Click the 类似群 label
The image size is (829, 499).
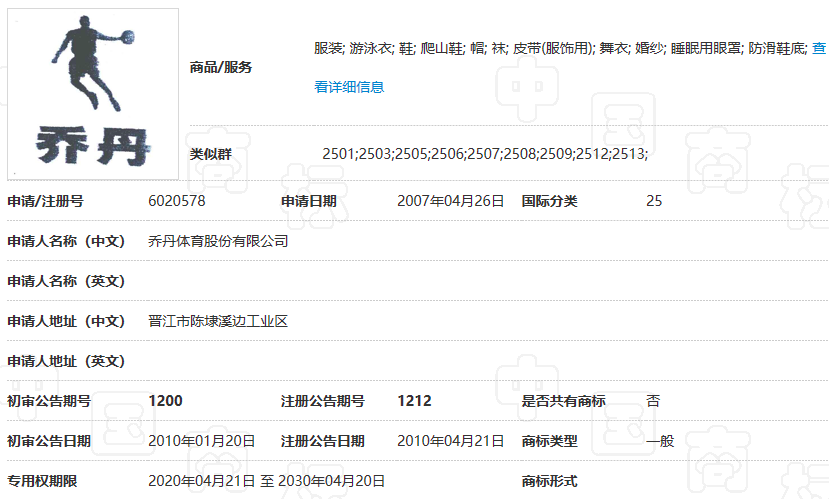pos(211,153)
